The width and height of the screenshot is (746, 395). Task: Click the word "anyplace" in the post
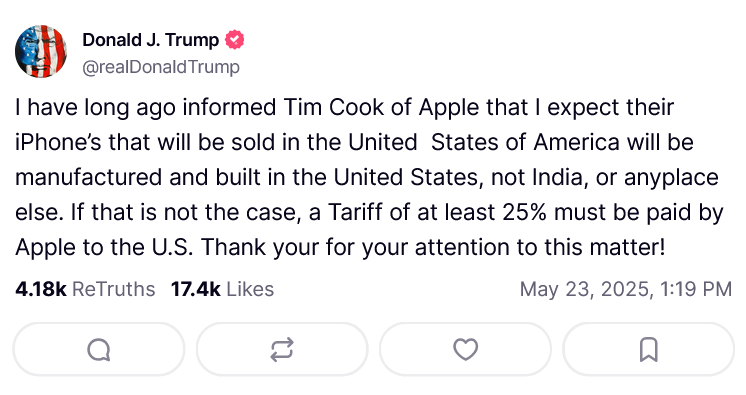[x=671, y=178]
